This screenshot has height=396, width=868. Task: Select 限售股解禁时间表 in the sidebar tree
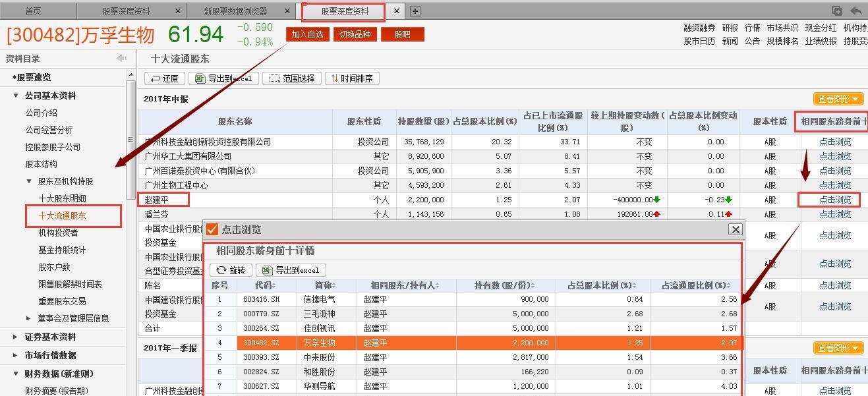click(70, 284)
